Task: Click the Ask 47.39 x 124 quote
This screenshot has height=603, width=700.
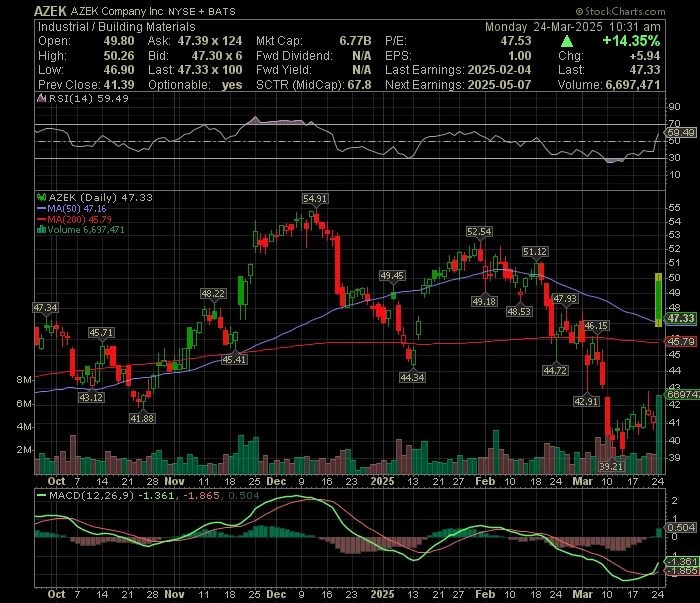Action: click(209, 41)
